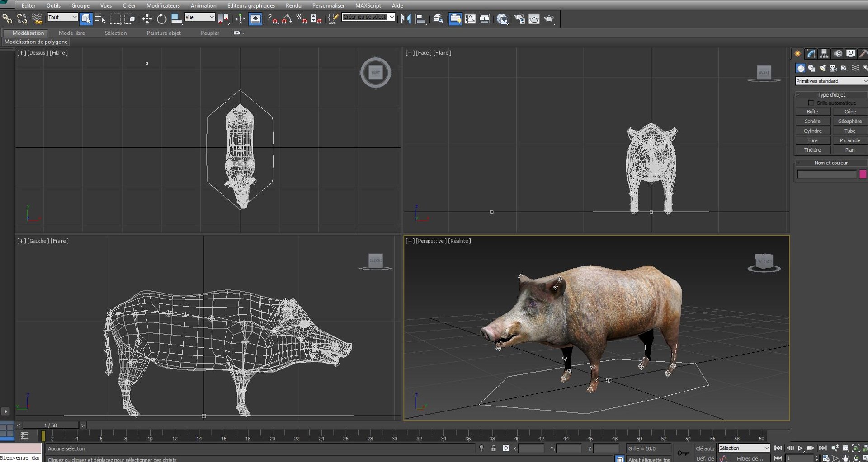This screenshot has width=868, height=462.
Task: Create a Théière primitive button
Action: pos(812,150)
